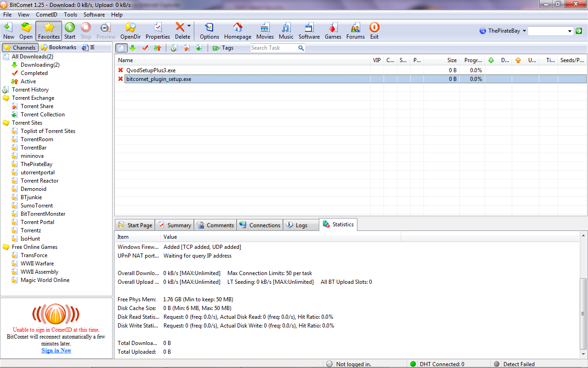
Task: Select the bitcomet_plugin_setup.exe task row
Action: [x=351, y=79]
